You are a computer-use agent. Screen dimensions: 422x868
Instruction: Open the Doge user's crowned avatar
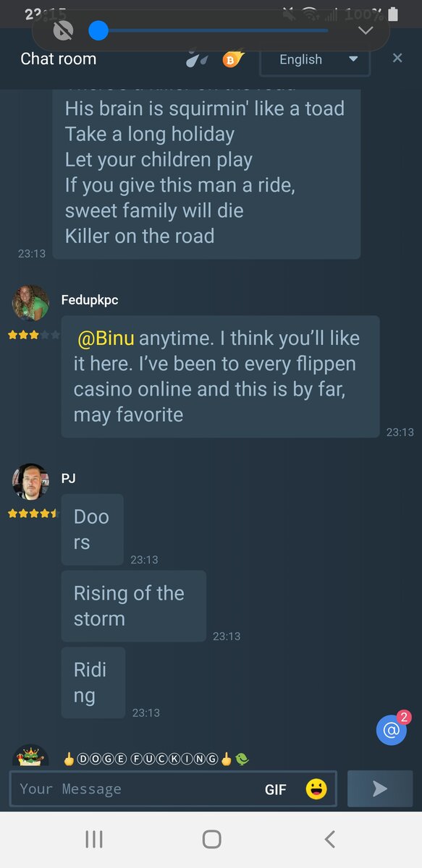(31, 757)
